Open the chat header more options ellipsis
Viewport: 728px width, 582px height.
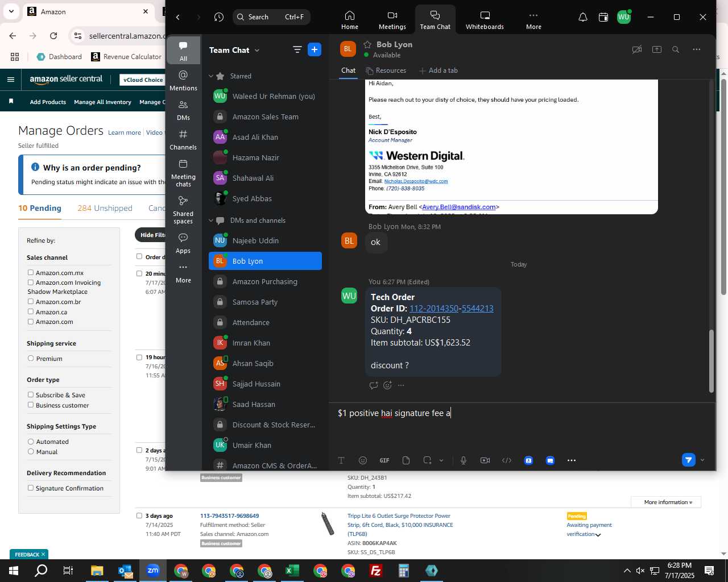[697, 49]
